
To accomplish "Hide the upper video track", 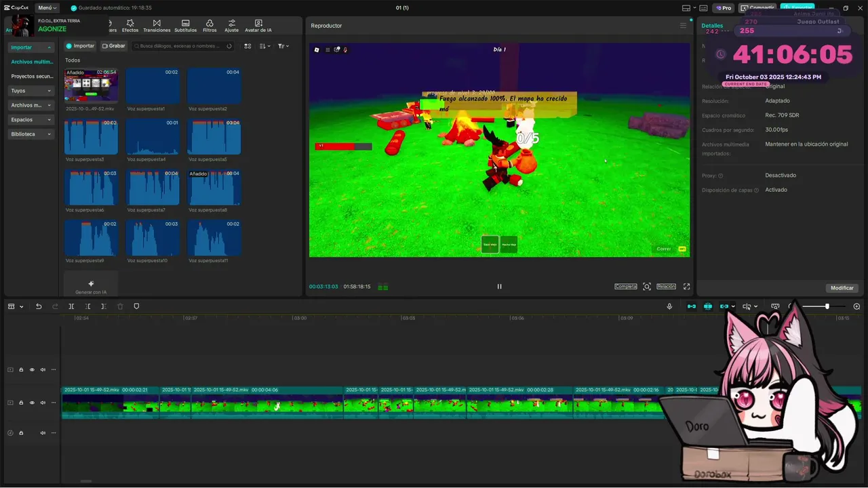I will pos(32,370).
